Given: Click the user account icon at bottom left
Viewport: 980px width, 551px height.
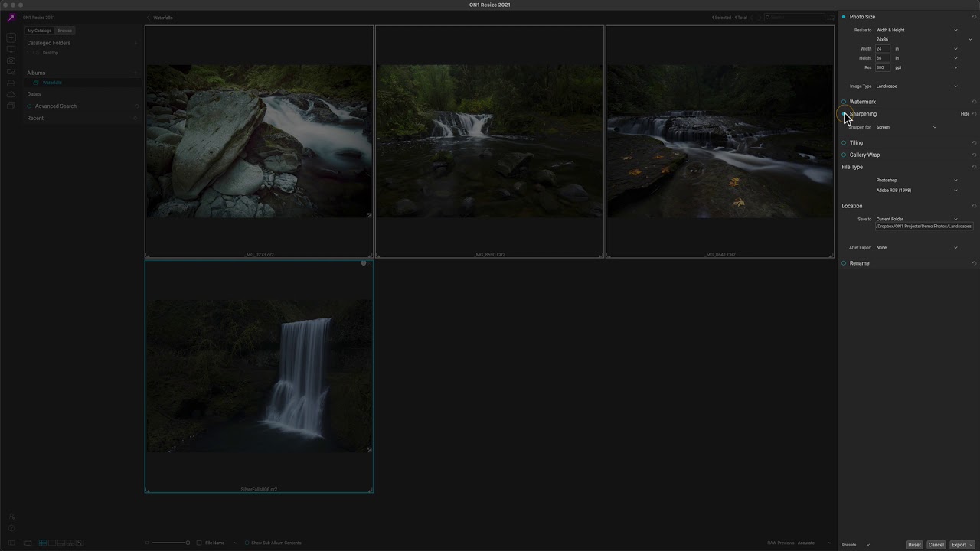Looking at the screenshot, I should 11,517.
